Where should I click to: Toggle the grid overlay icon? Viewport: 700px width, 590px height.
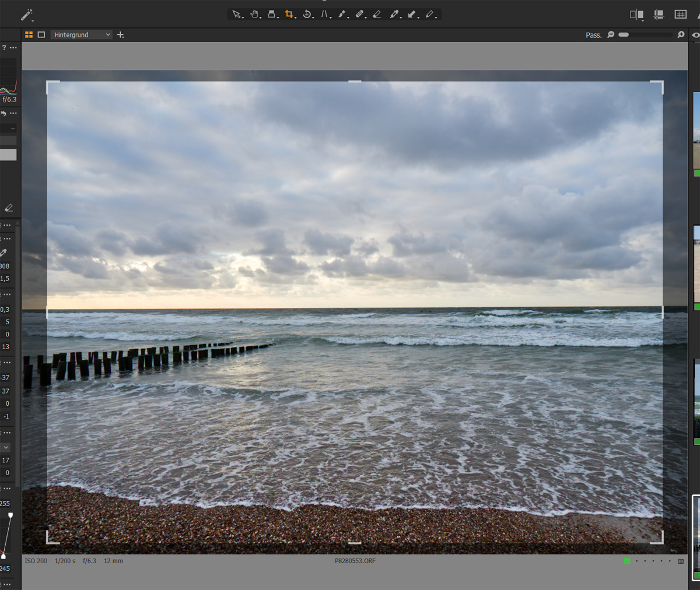click(680, 15)
